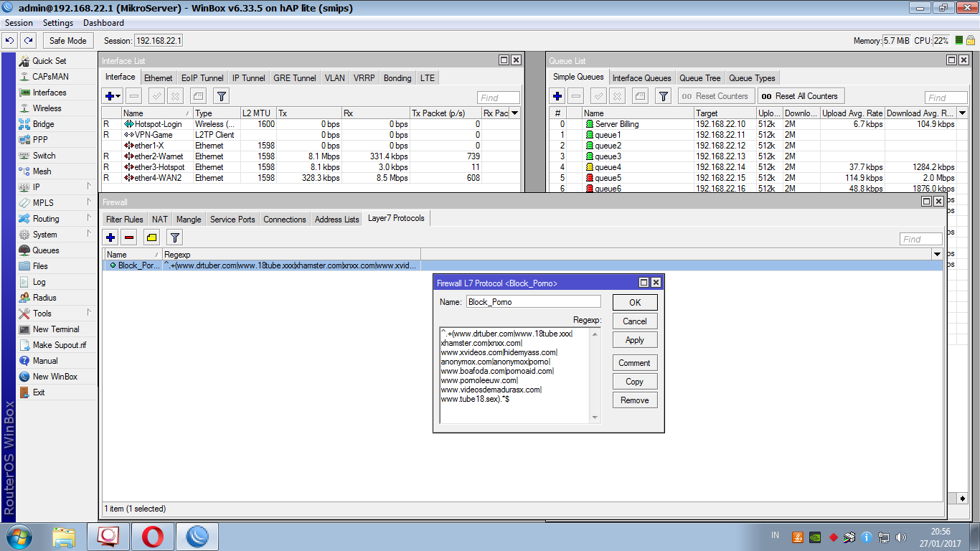Open New Terminal
Viewport: 980px width, 551px height.
tap(56, 329)
